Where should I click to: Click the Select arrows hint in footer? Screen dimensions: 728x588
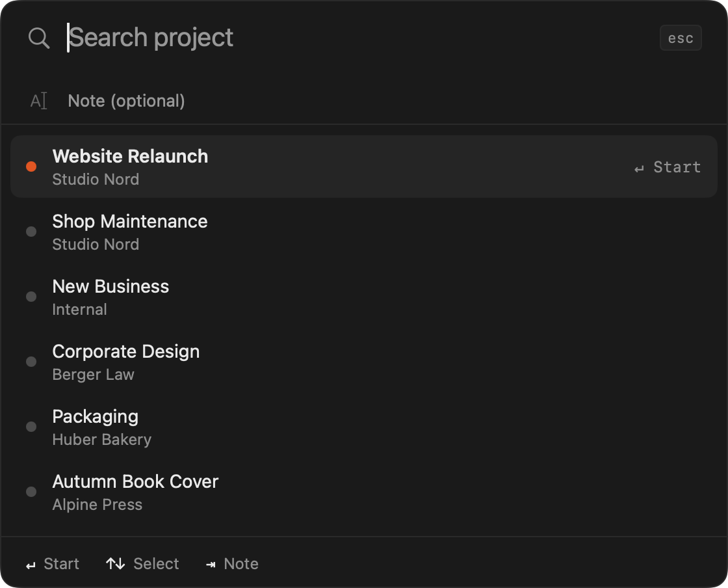point(142,564)
